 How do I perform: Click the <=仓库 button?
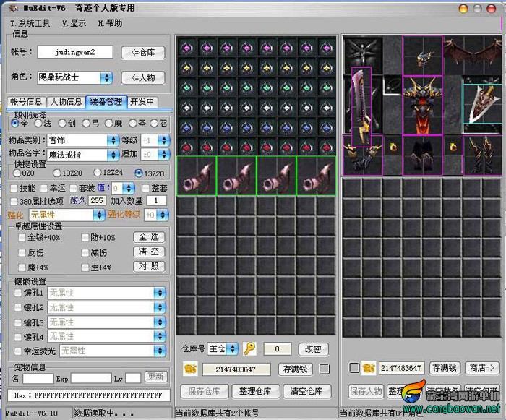pyautogui.click(x=143, y=52)
